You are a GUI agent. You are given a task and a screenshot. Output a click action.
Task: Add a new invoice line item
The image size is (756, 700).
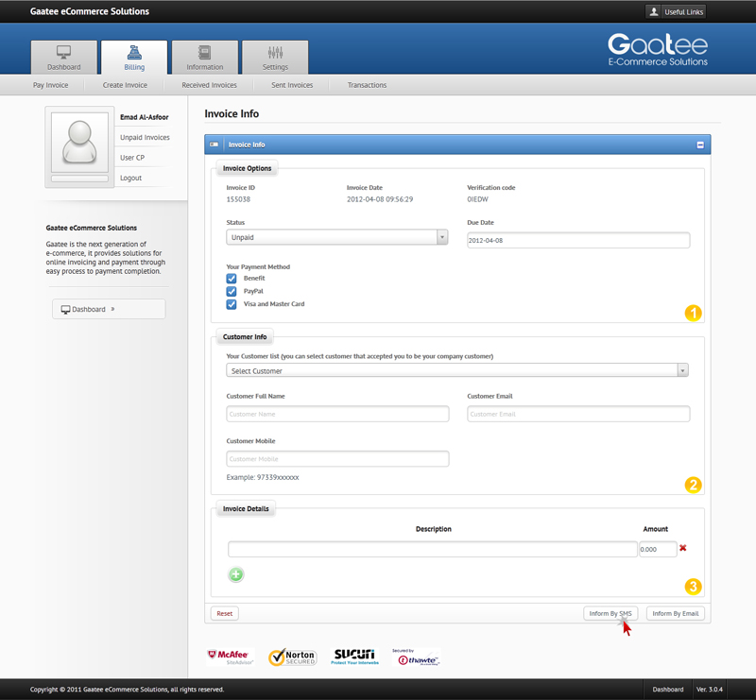point(235,574)
